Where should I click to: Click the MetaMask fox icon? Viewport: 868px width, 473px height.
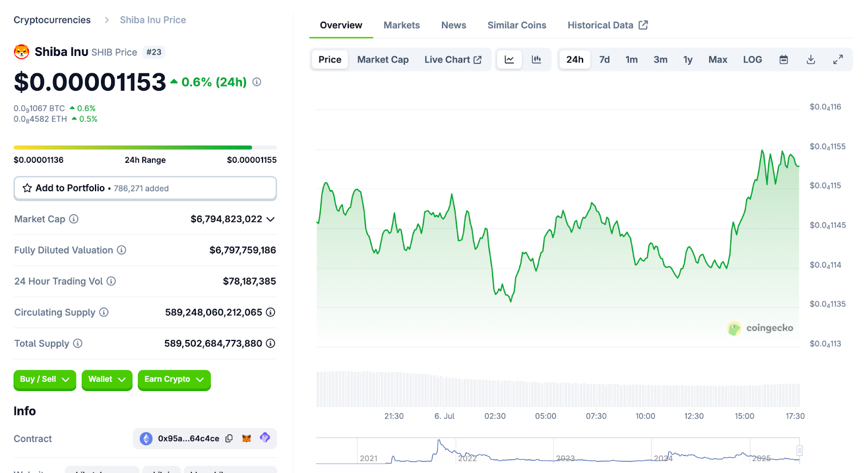(x=246, y=438)
